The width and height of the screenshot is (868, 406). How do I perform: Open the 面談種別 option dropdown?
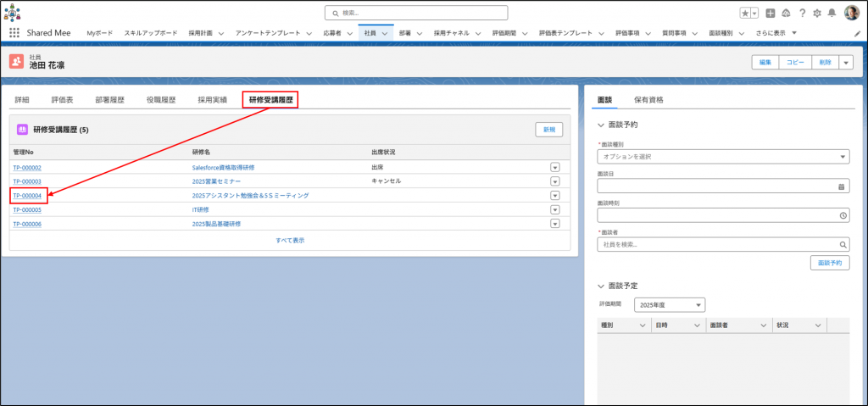tap(723, 157)
